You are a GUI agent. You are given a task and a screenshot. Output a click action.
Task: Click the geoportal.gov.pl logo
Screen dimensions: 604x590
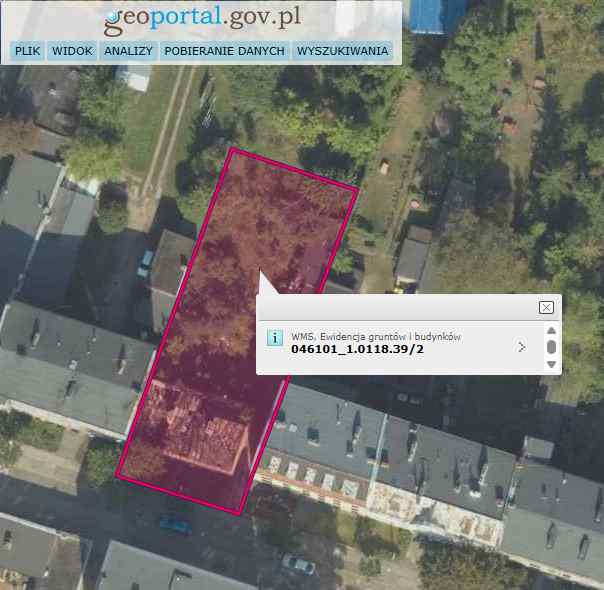202,19
